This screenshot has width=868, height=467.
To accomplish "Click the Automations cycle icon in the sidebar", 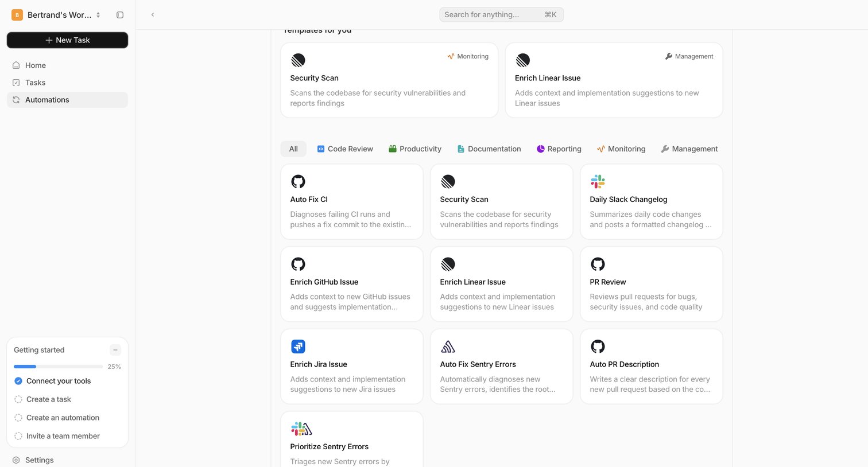I will [x=16, y=100].
